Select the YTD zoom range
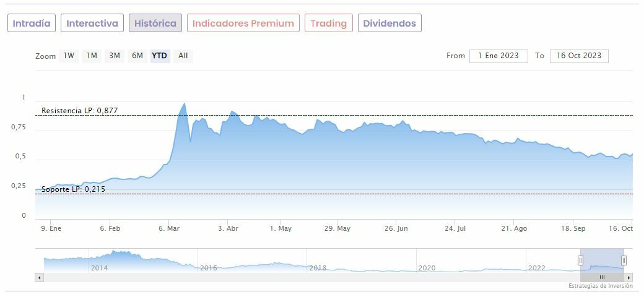 pyautogui.click(x=160, y=56)
